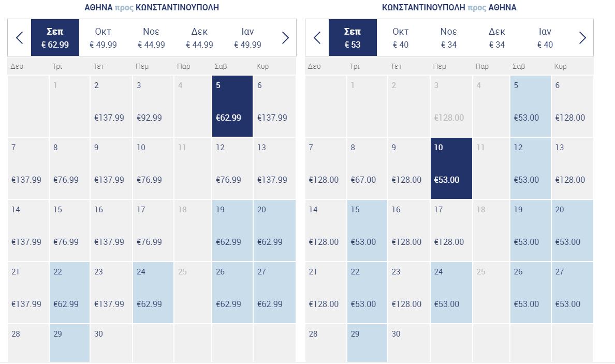Choose return date 8 priced €67.00
Screen dimensions: 615x364
[x=367, y=168]
